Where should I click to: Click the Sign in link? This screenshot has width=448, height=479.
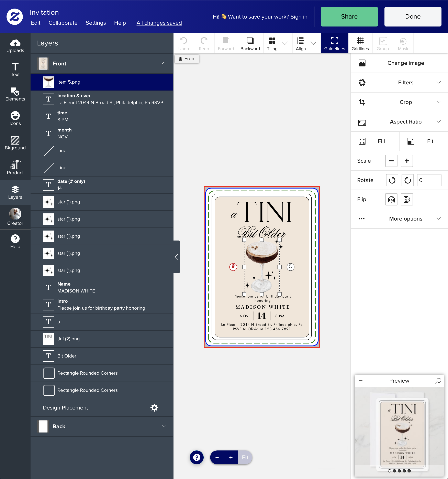299,17
